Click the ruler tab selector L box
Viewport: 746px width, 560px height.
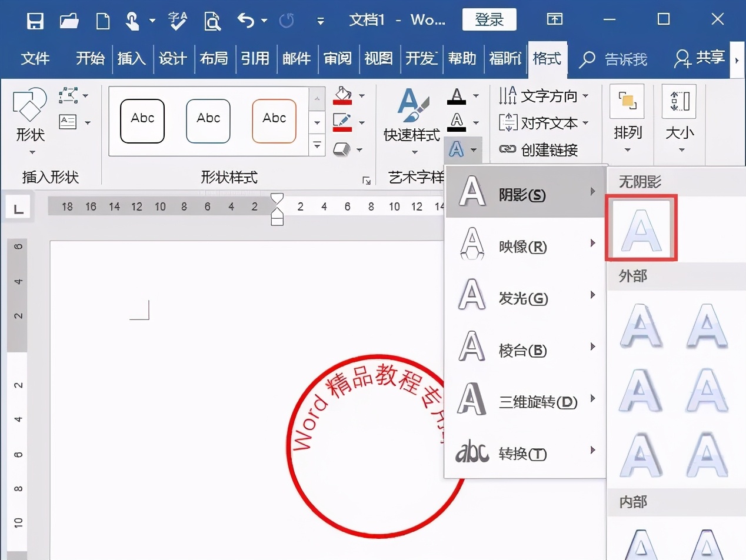click(x=19, y=208)
